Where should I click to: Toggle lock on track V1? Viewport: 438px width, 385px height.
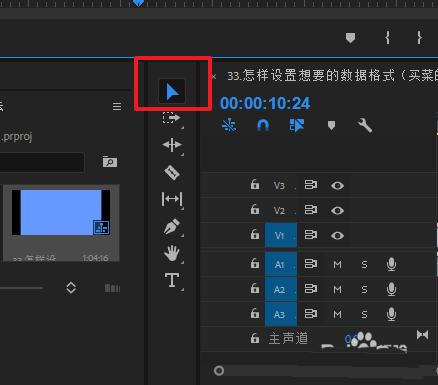click(x=255, y=234)
